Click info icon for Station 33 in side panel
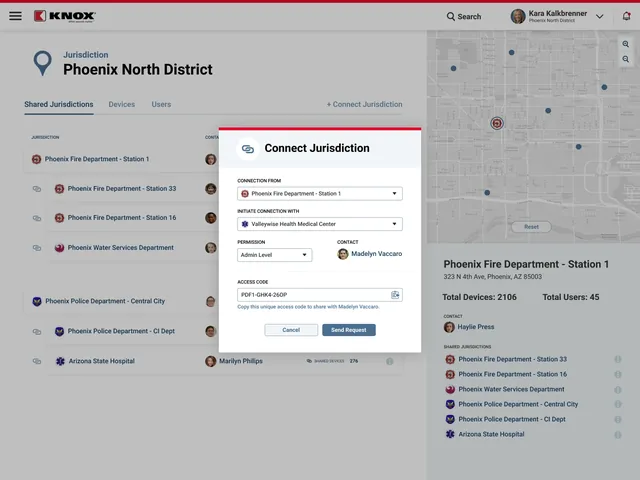This screenshot has height=480, width=640. pyautogui.click(x=618, y=359)
